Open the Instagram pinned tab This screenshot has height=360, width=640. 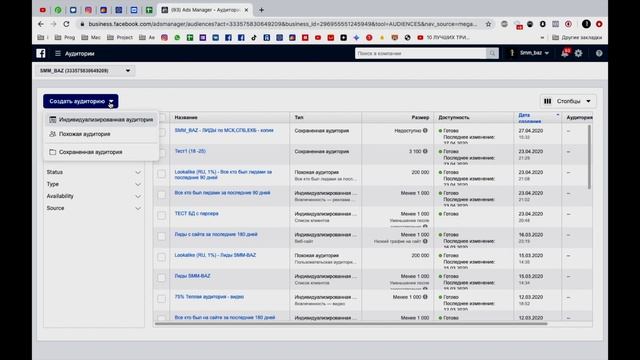tap(88, 10)
